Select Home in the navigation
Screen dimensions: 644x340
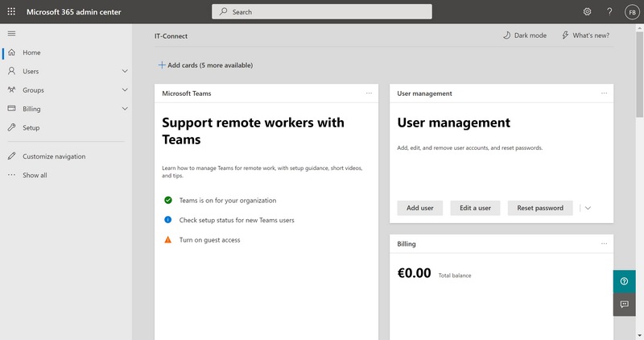tap(31, 52)
